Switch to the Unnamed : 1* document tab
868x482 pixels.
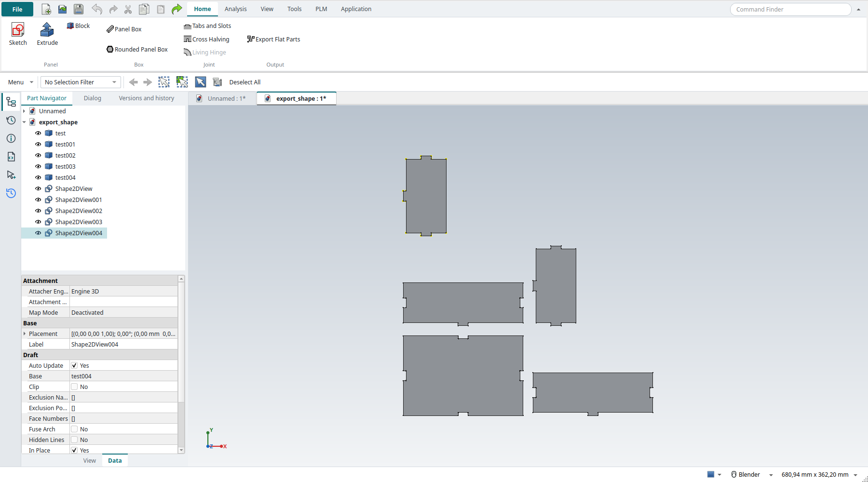point(222,98)
